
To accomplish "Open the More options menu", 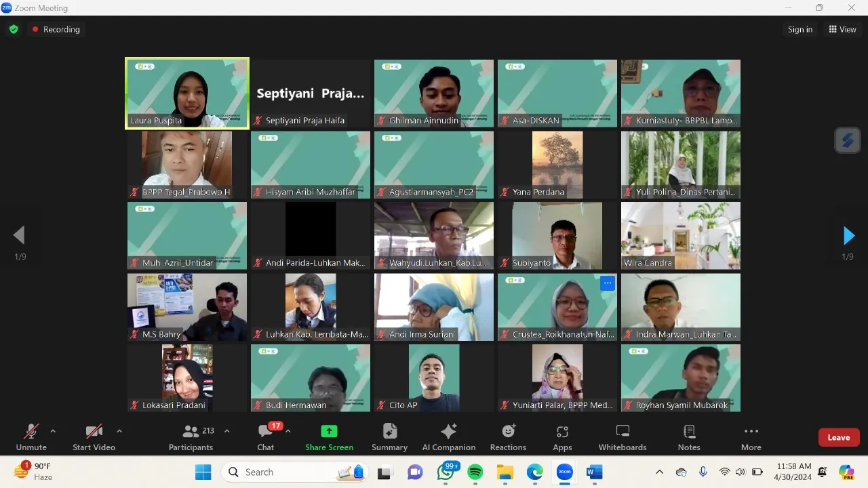I will (751, 436).
